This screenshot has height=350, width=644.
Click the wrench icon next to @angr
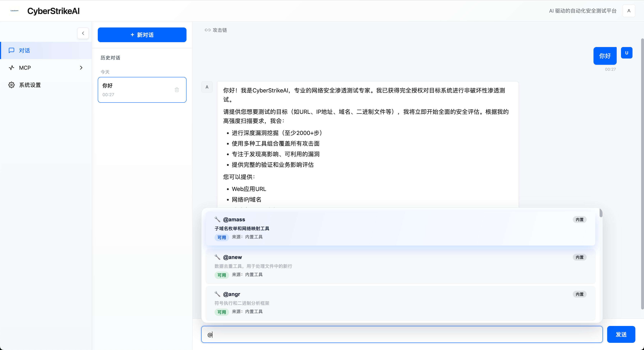pyautogui.click(x=217, y=294)
